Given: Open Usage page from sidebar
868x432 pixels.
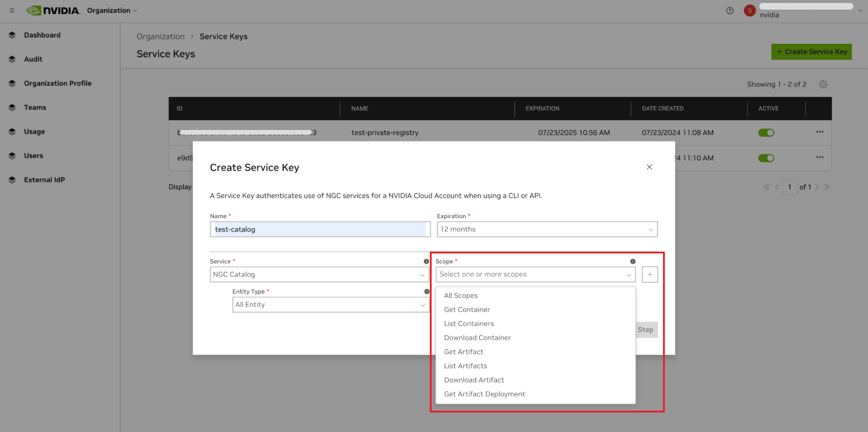Looking at the screenshot, I should point(34,132).
